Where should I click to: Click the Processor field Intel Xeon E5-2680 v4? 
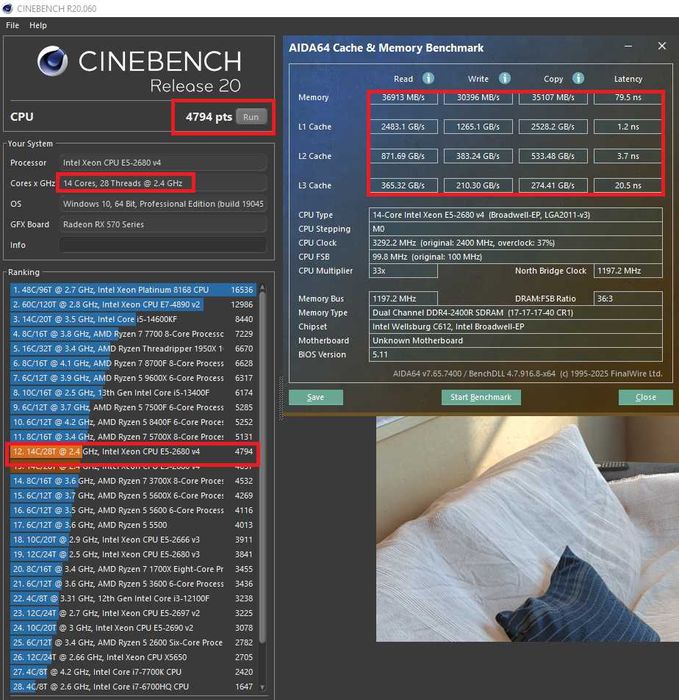click(163, 162)
